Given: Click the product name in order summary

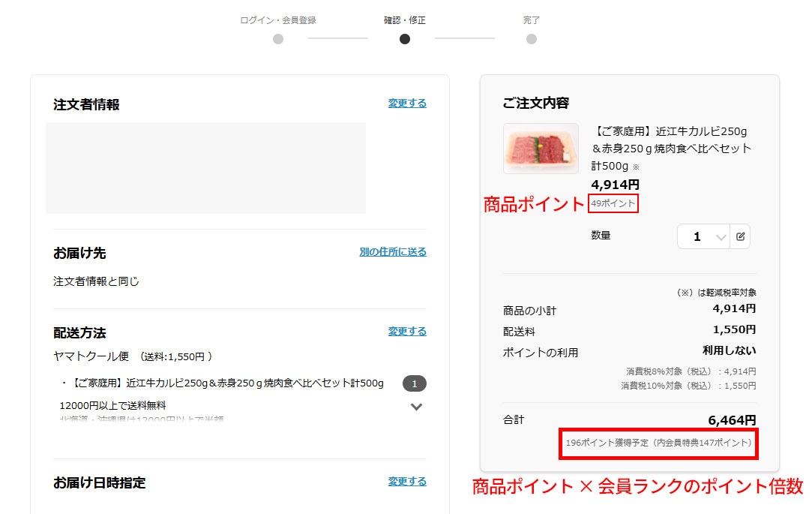Looking at the screenshot, I should [x=671, y=149].
